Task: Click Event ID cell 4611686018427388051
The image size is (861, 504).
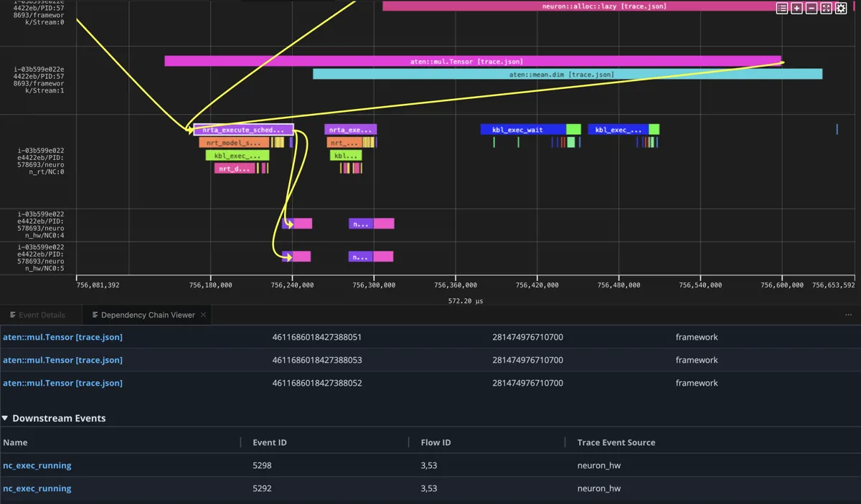Action: click(317, 337)
